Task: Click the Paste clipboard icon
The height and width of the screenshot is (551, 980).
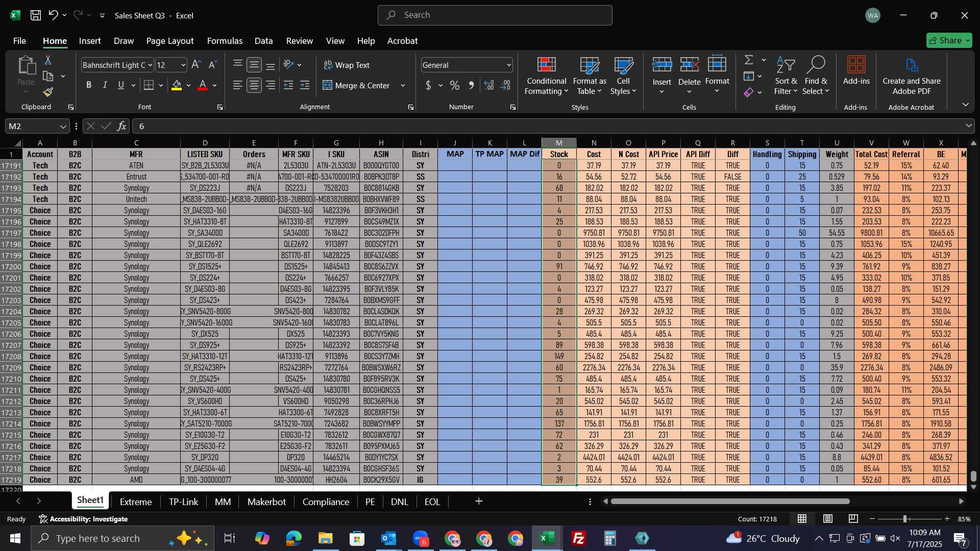Action: [x=26, y=66]
